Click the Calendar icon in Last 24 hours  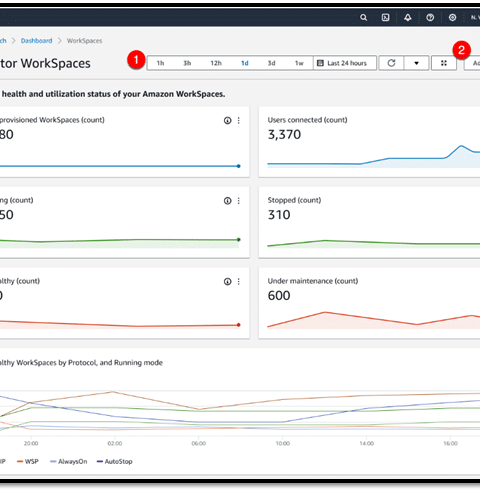tap(320, 63)
